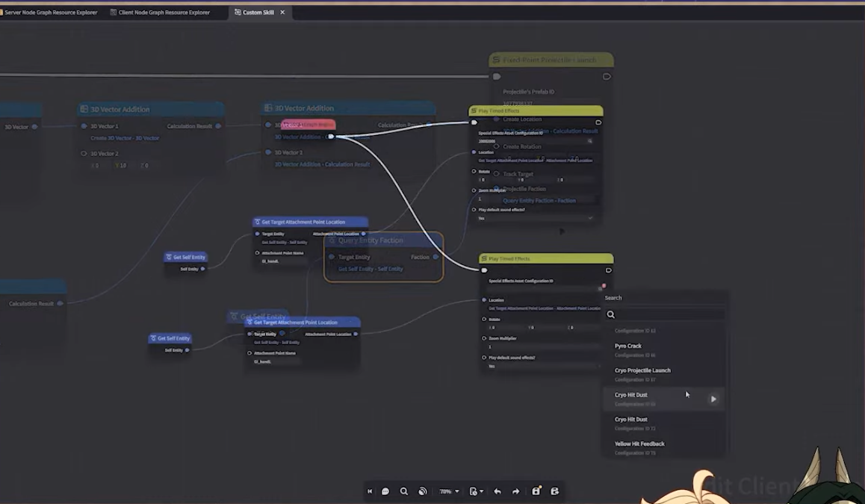This screenshot has width=865, height=504.
Task: Click the Rotate pin on the lower Play Timed Effects
Action: [x=484, y=320]
